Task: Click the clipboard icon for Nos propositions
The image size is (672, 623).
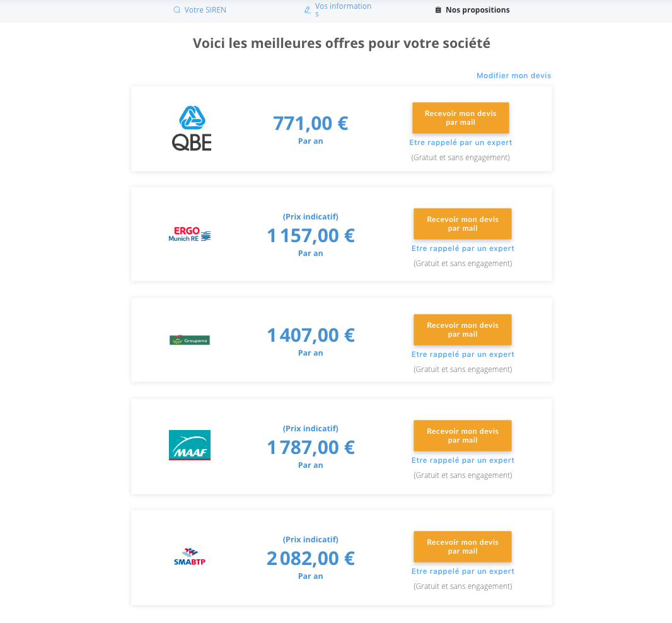Action: click(437, 9)
